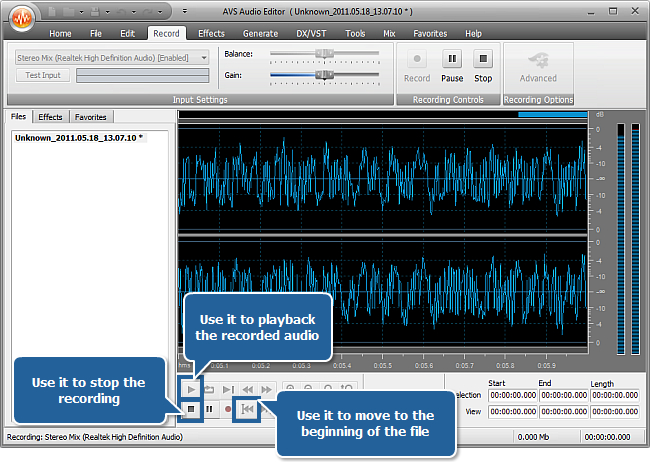Click the blue overview bar above the waveform

553,114
